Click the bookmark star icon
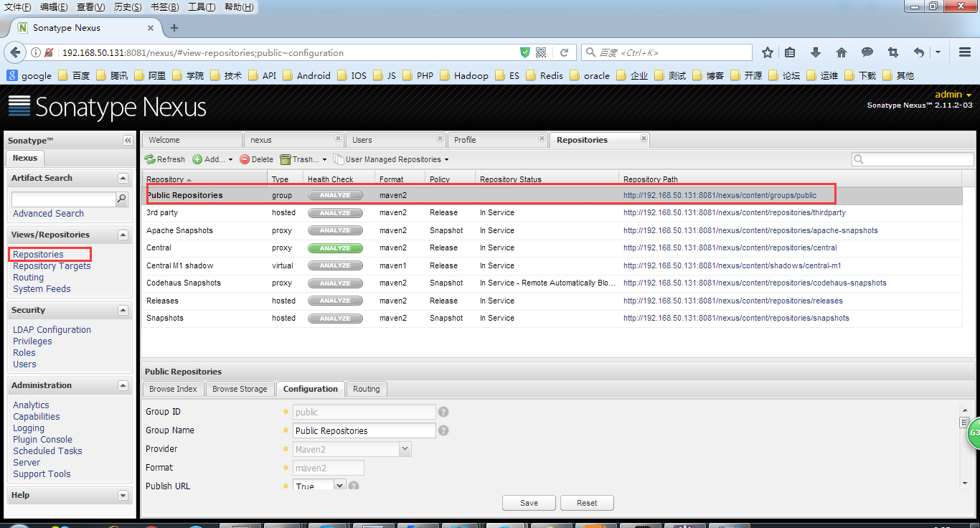Screen dimensions: 980x528 click(x=768, y=52)
